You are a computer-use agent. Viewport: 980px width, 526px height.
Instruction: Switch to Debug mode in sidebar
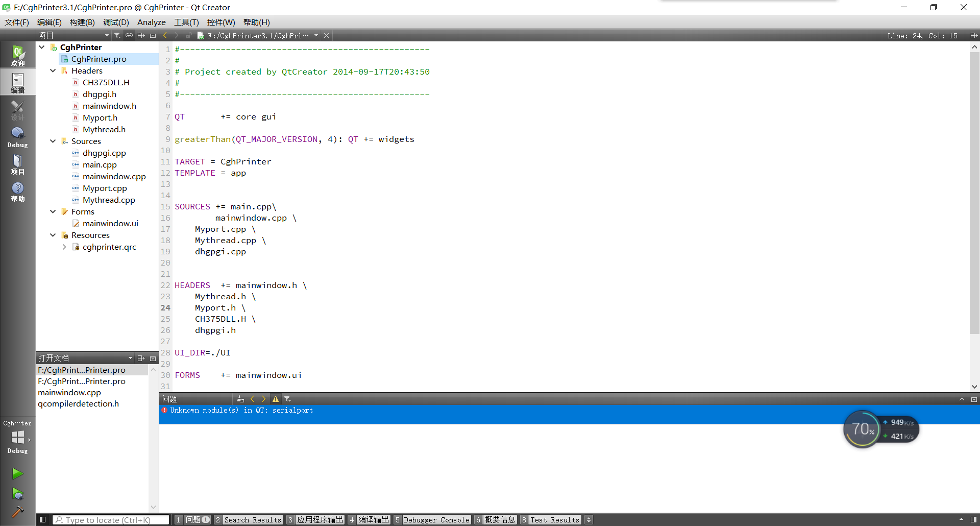[x=17, y=136]
